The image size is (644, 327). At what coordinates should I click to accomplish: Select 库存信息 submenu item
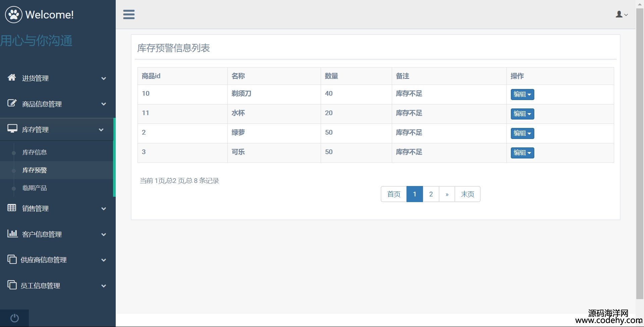point(35,152)
